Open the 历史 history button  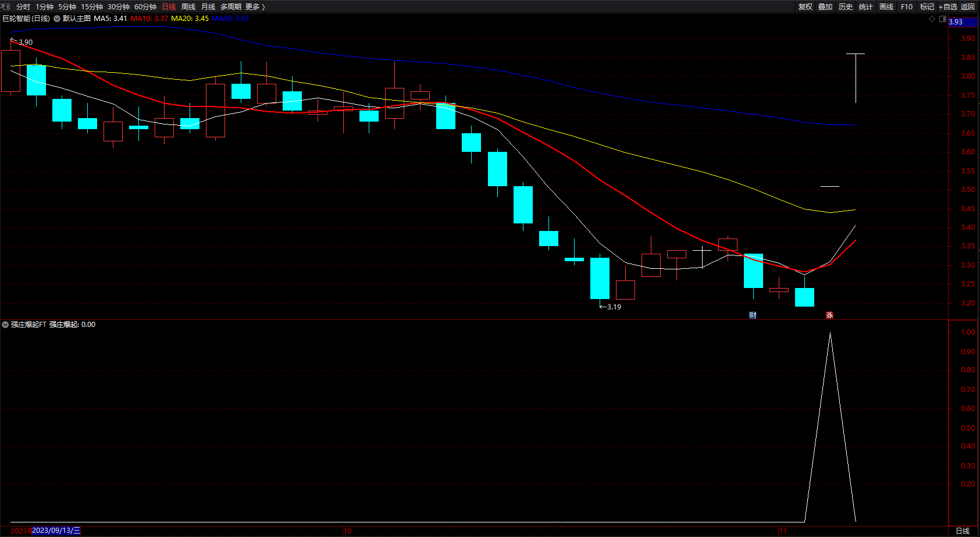click(x=846, y=7)
